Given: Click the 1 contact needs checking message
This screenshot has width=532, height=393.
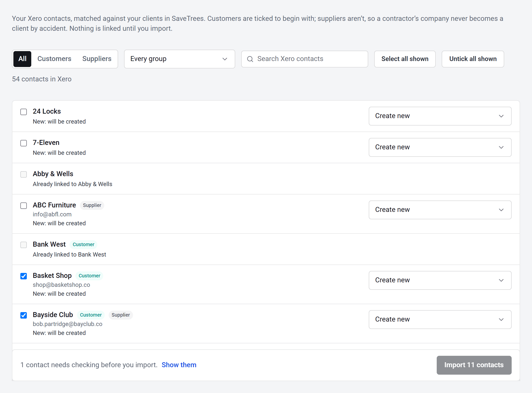Looking at the screenshot, I should (x=89, y=365).
